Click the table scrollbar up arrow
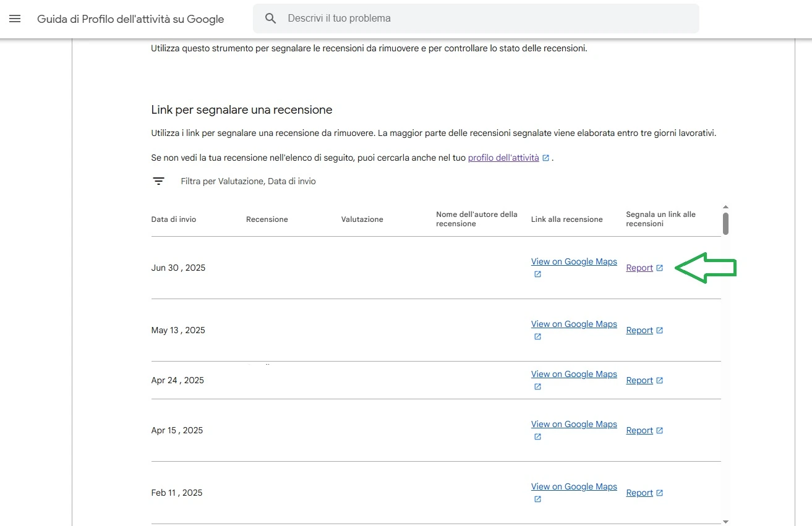This screenshot has height=526, width=812. [725, 207]
